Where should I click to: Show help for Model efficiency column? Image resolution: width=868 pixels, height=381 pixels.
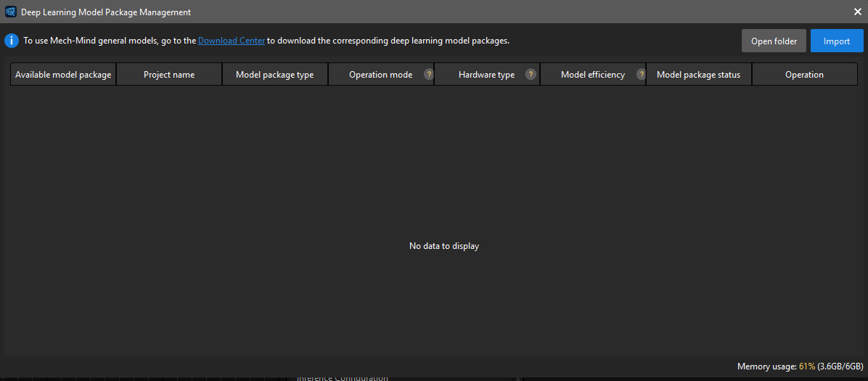[641, 74]
